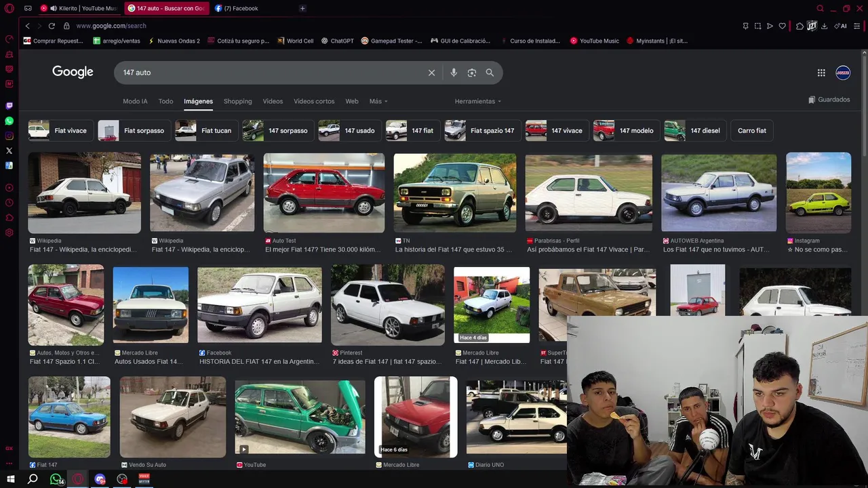Open a new tab with plus button
868x488 pixels.
[302, 8]
